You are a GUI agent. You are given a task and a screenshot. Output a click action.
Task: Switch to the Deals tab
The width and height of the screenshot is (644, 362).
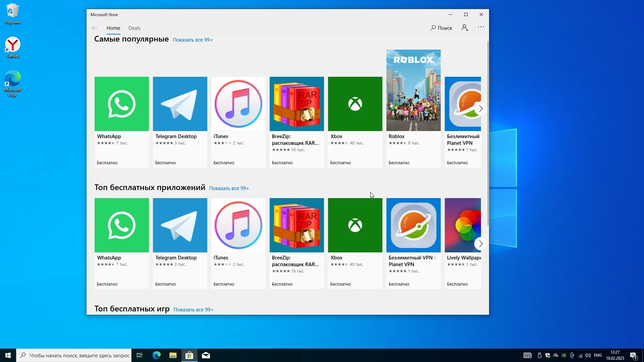pos(134,28)
